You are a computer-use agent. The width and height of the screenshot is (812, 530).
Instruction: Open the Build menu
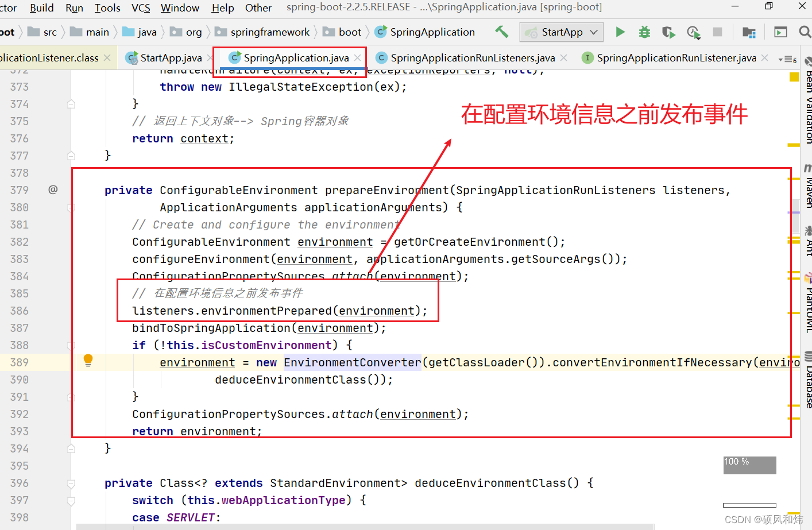(x=41, y=8)
